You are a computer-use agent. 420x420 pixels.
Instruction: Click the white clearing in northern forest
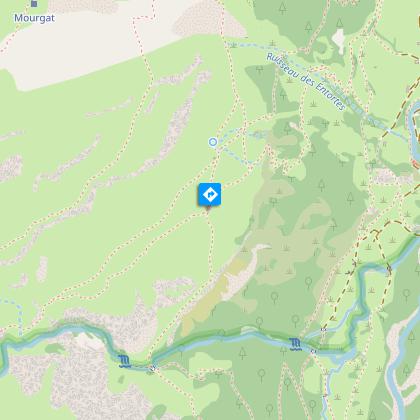[x=339, y=38]
